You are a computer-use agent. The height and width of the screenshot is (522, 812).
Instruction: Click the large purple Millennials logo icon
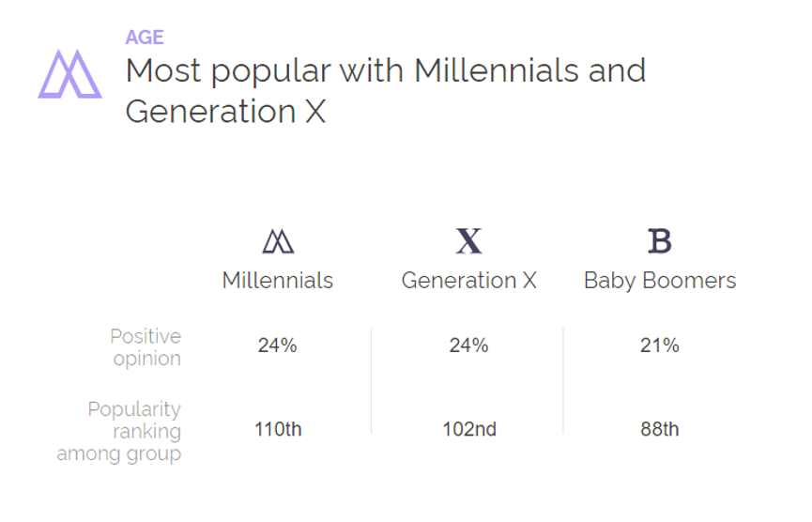click(x=69, y=74)
